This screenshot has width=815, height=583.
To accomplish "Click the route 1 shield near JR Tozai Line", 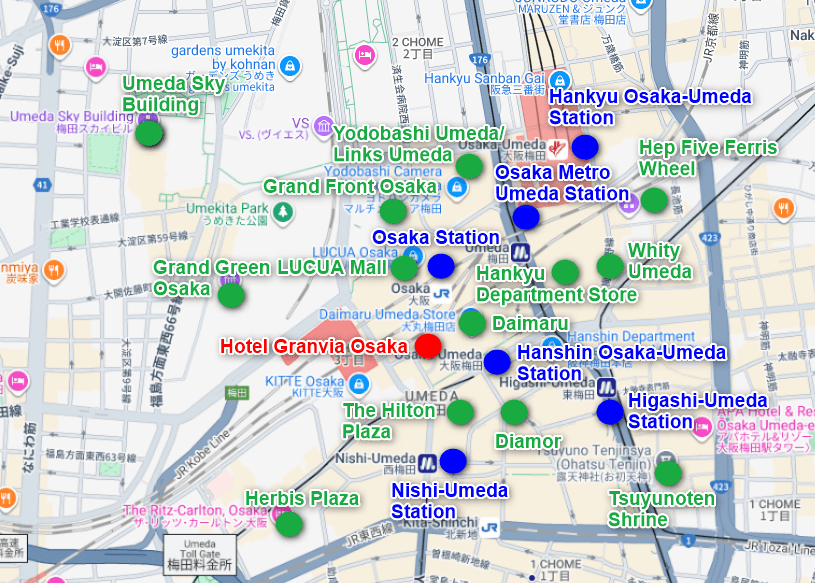I will pos(689,541).
